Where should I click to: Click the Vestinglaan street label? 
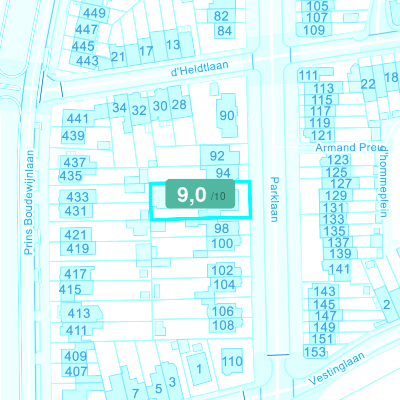pos(336,369)
